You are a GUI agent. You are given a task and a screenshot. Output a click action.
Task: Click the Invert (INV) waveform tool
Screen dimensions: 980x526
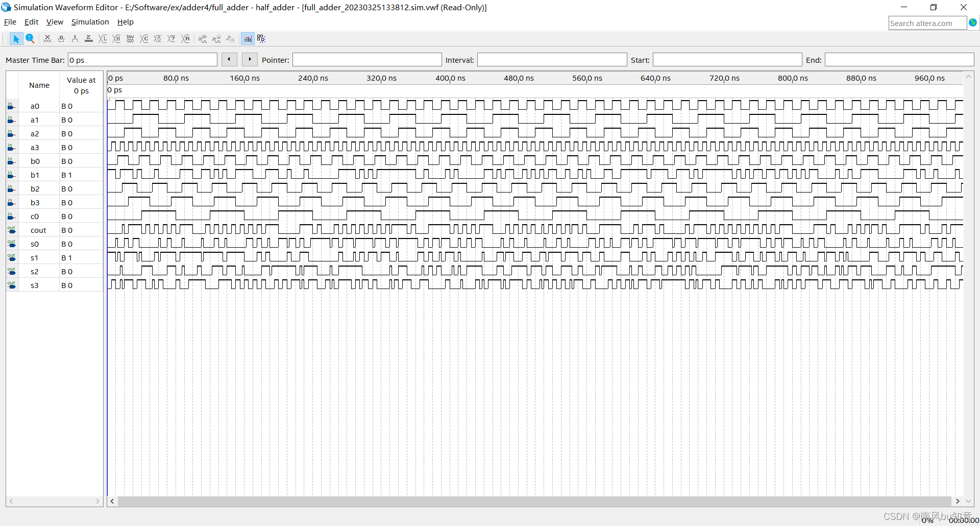130,39
